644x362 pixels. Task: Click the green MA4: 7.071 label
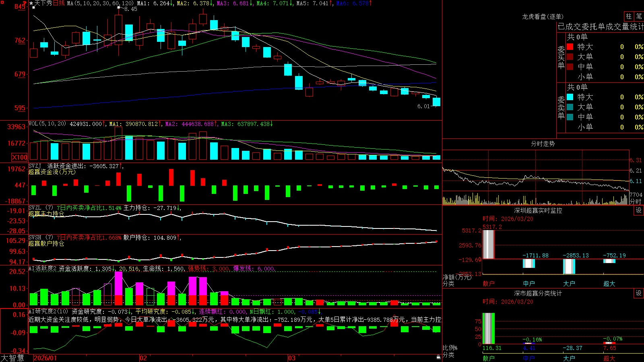coord(275,3)
